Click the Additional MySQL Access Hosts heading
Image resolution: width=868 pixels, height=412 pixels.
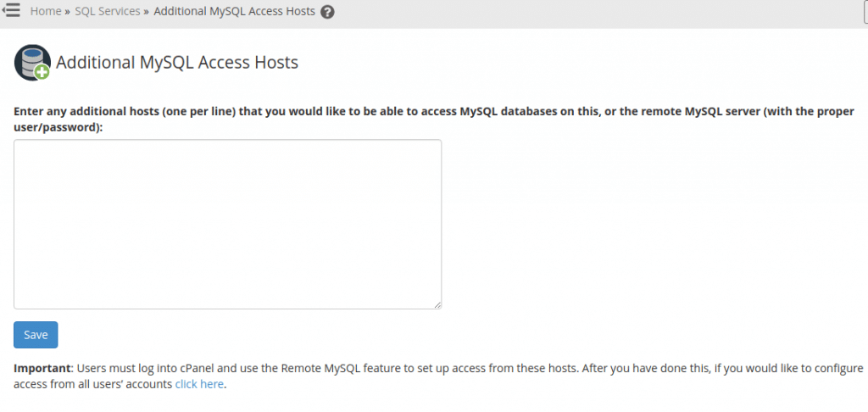pyautogui.click(x=177, y=63)
